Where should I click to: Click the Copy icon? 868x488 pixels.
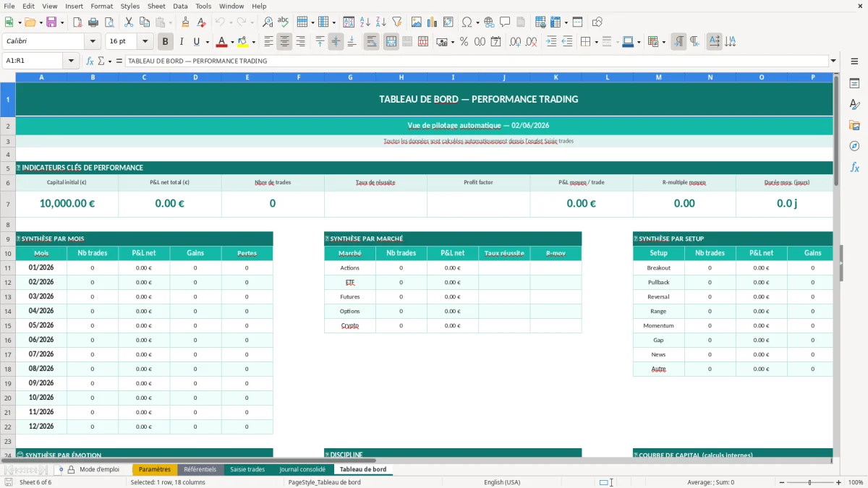(x=144, y=22)
